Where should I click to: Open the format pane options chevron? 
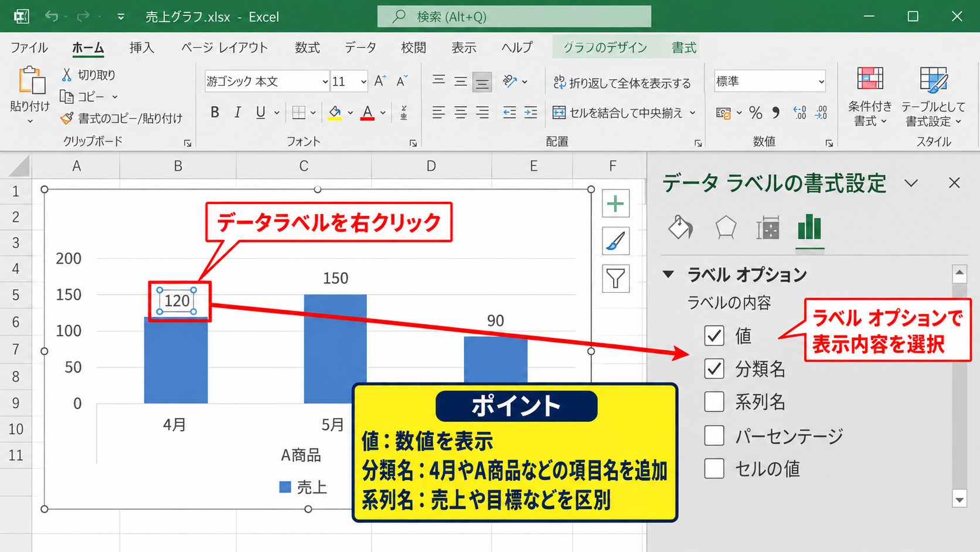(x=911, y=183)
